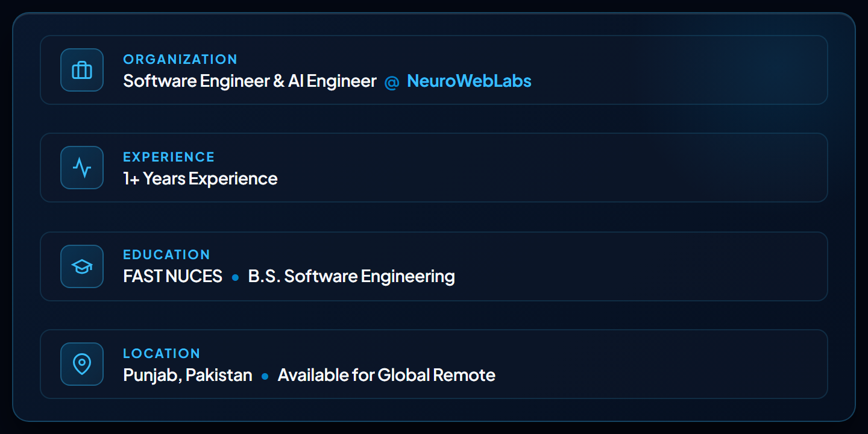The image size is (868, 434).
Task: Click the map pin icon beside Location
Action: [x=82, y=364]
